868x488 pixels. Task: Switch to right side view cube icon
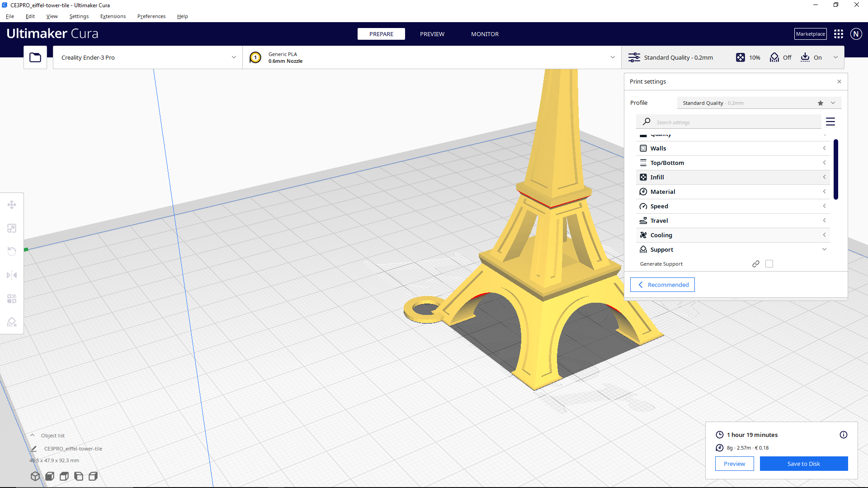pyautogui.click(x=93, y=476)
